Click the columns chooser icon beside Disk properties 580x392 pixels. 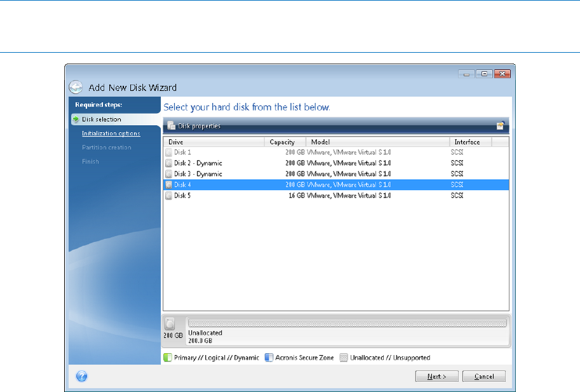501,126
